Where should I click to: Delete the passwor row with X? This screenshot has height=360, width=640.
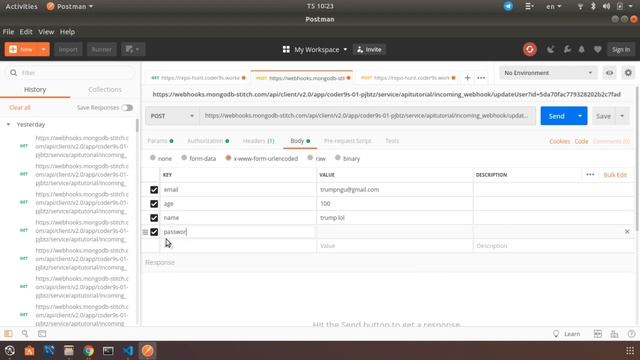(x=627, y=231)
